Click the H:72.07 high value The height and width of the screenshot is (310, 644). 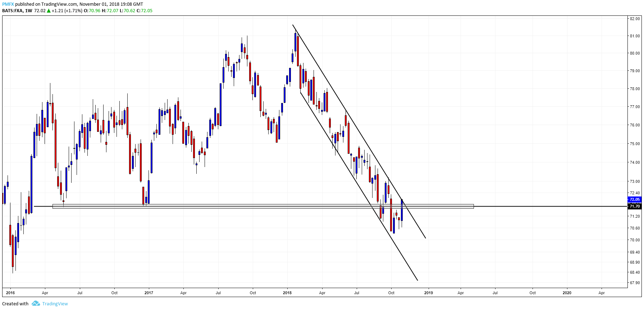(110, 11)
